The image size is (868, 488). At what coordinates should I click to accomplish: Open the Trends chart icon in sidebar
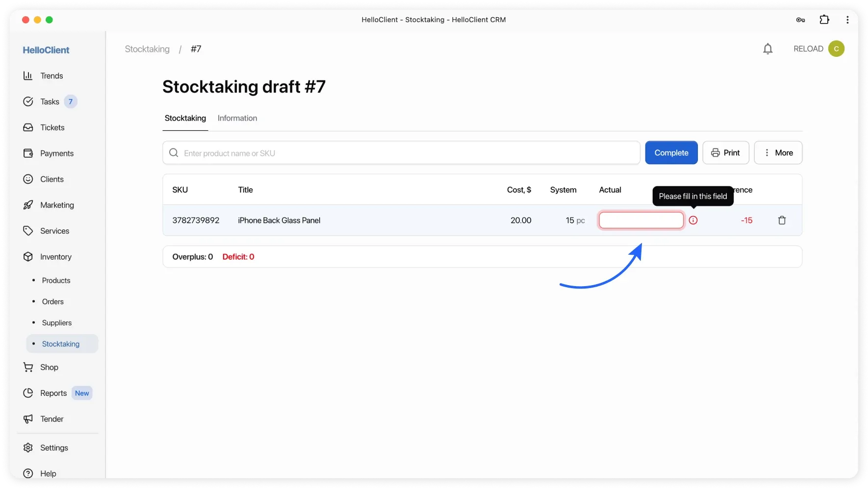(28, 76)
